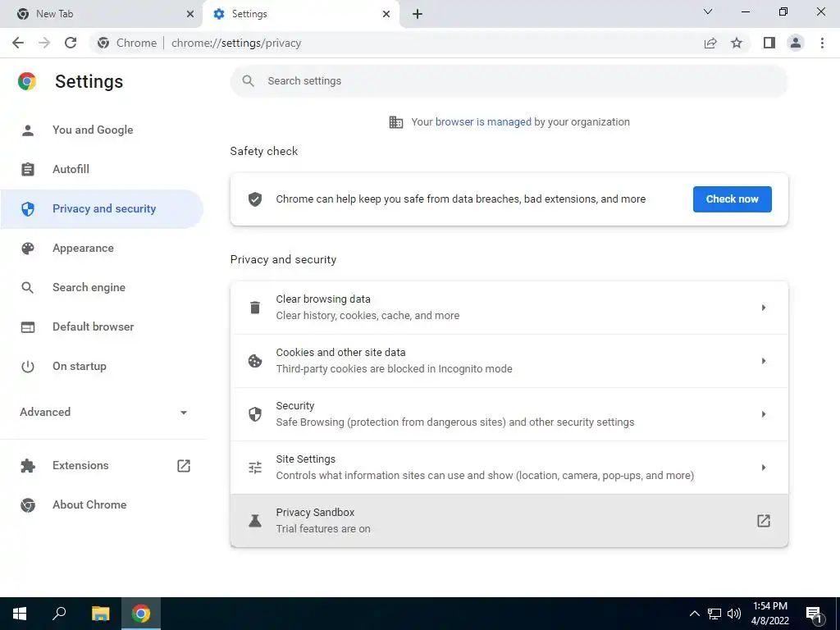Screen dimensions: 840x630
Task: Click the managed organization building icon
Action: [396, 122]
